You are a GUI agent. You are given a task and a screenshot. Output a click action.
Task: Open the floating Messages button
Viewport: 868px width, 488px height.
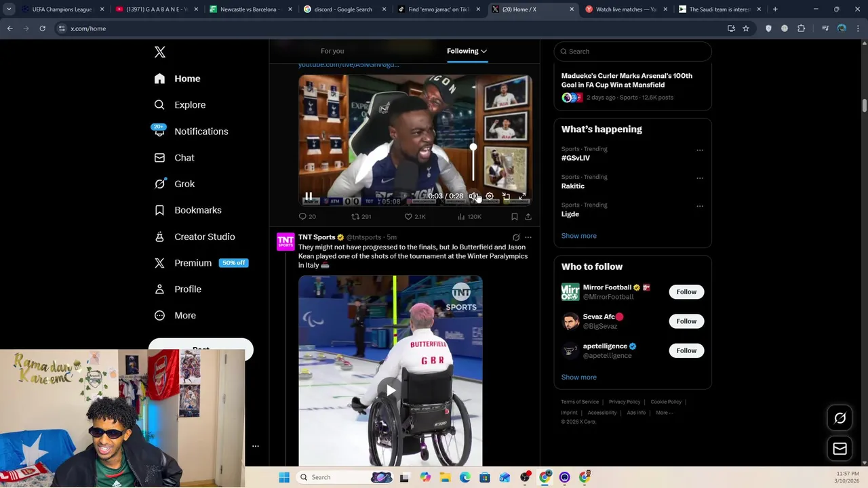pos(840,449)
